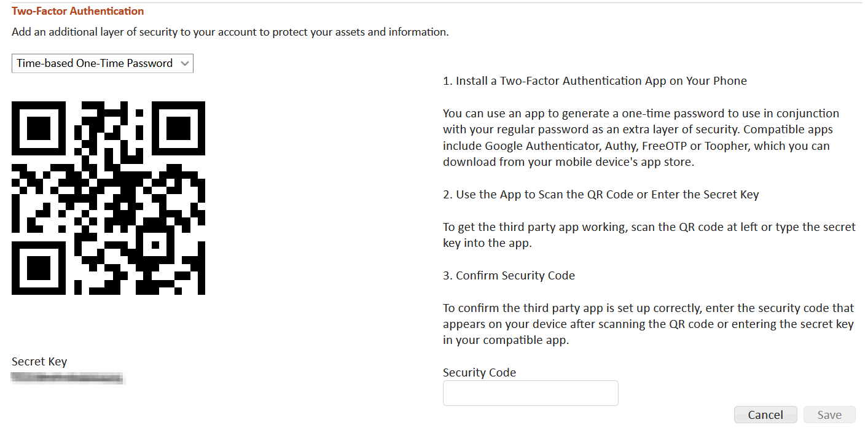This screenshot has height=433, width=868.
Task: Click the chevron arrow on the authentication method selector
Action: pyautogui.click(x=185, y=63)
